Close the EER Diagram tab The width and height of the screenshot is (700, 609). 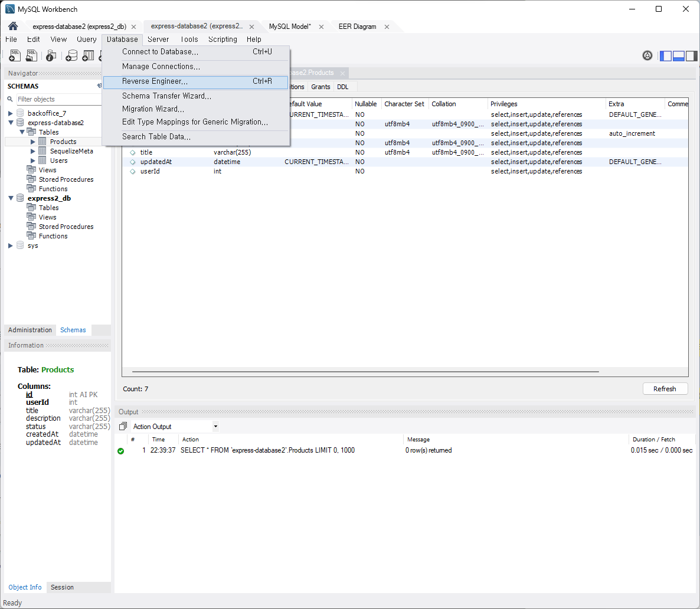[387, 27]
